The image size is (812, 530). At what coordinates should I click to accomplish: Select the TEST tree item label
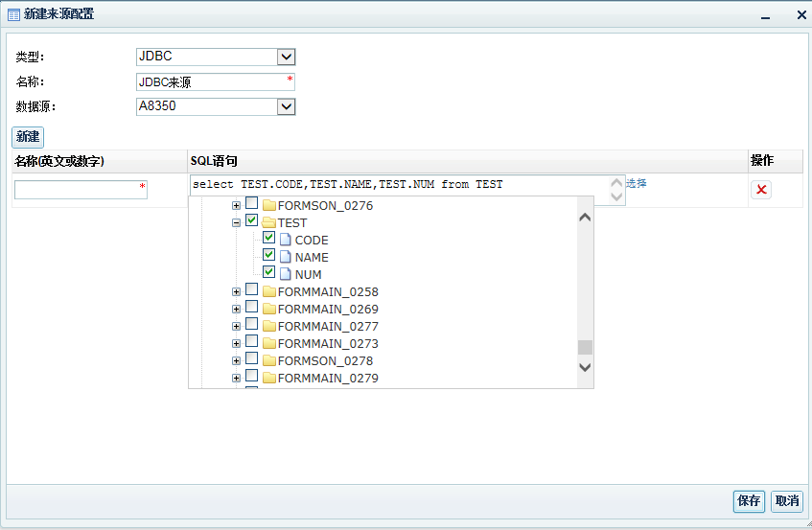pyautogui.click(x=292, y=223)
